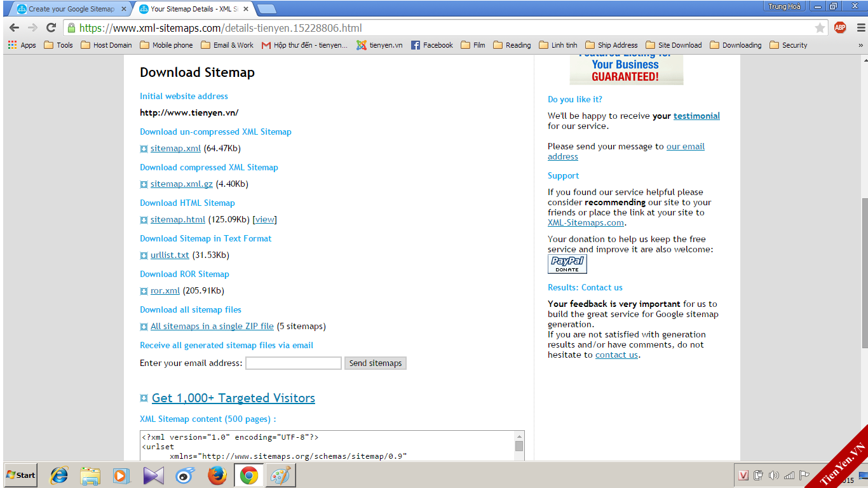Open Windows Explorer from taskbar
Image resolution: width=868 pixels, height=488 pixels.
tap(90, 475)
